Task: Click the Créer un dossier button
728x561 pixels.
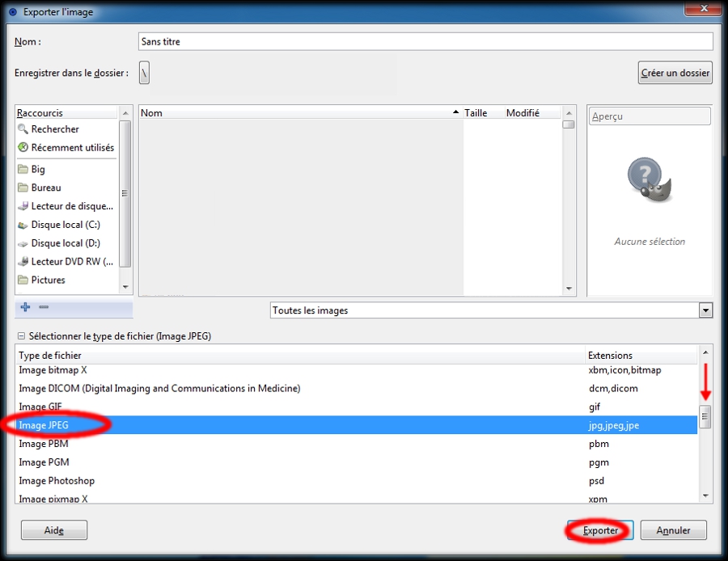Action: pyautogui.click(x=675, y=73)
